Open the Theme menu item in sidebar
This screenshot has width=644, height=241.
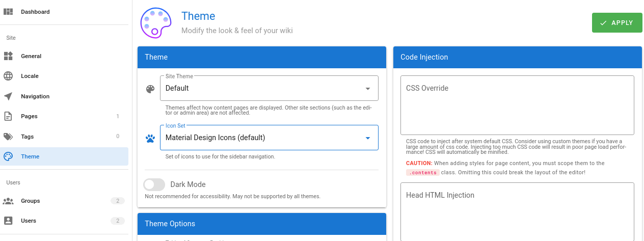[x=30, y=156]
